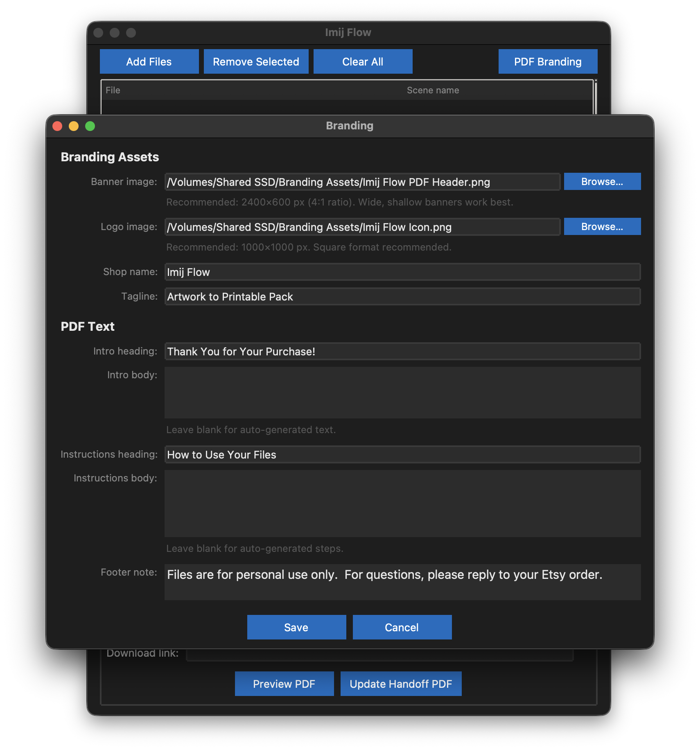Viewport: 700px width, 750px height.
Task: Click the file list scrollbar
Action: 596,98
